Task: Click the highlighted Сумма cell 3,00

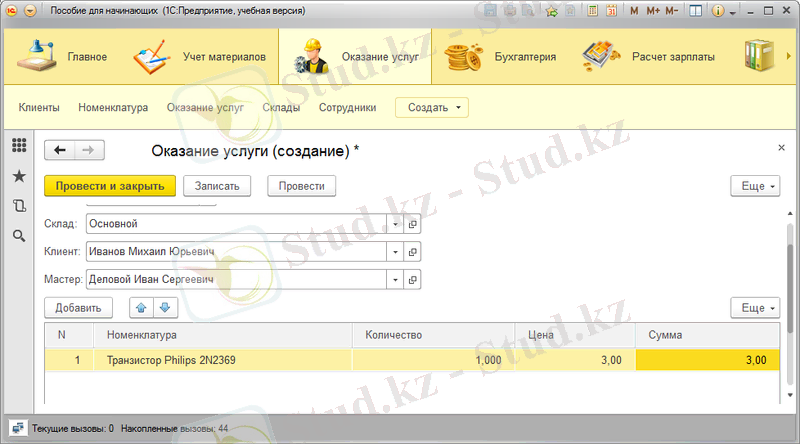Action: 707,360
